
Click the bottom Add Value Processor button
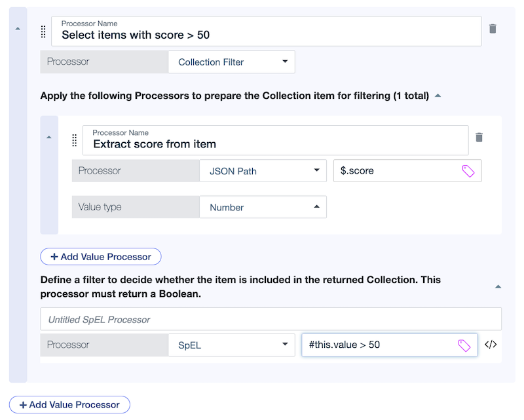(x=69, y=404)
